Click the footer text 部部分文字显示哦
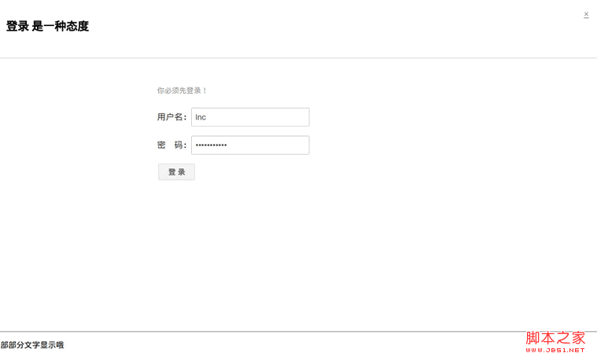 point(32,345)
